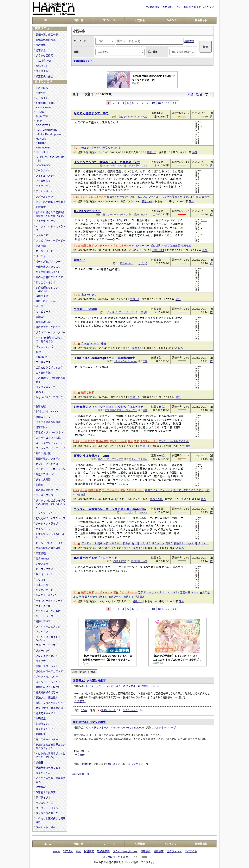249x868 pixels.
Task: Open the 原作 二次創作 dropdown
Action: click(x=120, y=52)
